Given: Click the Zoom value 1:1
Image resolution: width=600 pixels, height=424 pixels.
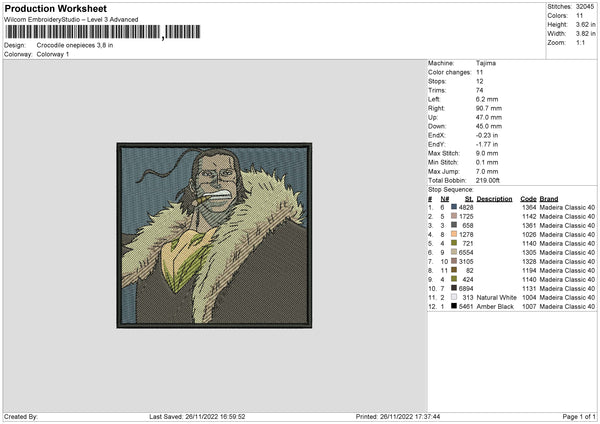Looking at the screenshot, I should pyautogui.click(x=580, y=42).
